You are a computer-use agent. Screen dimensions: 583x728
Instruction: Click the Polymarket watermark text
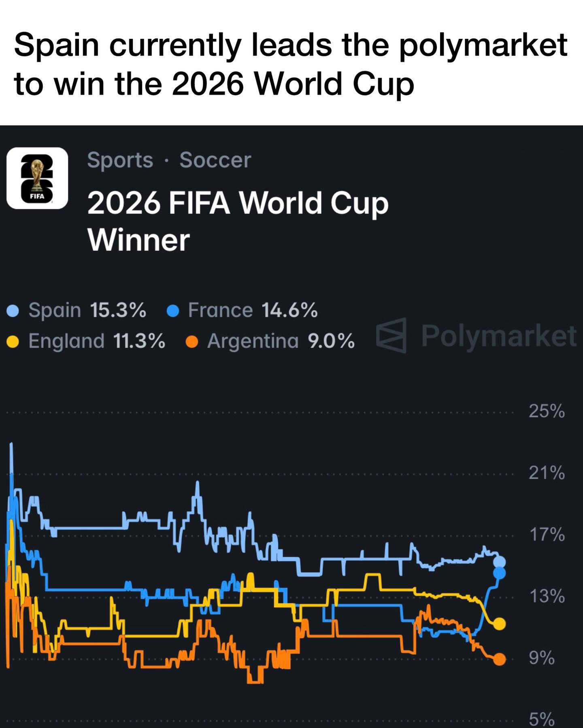click(499, 336)
